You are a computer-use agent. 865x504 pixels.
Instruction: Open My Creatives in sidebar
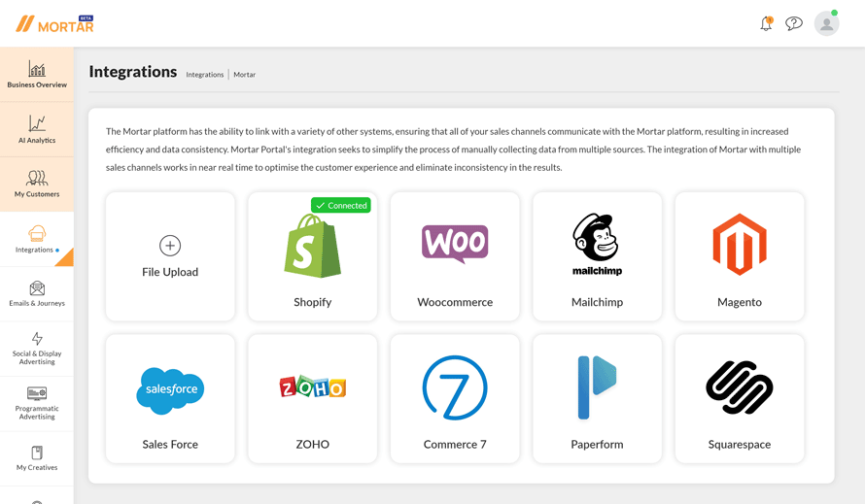tap(37, 458)
